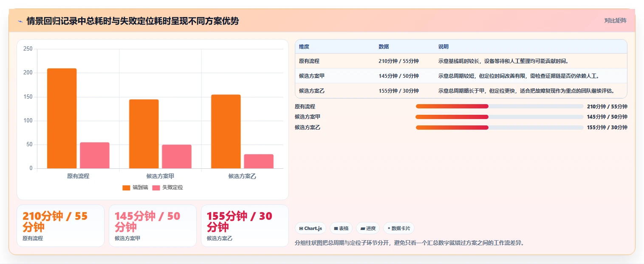The image size is (644, 264).
Task: Click 155分钟 / 30分钟 value right of progress bar
Action: (607, 128)
